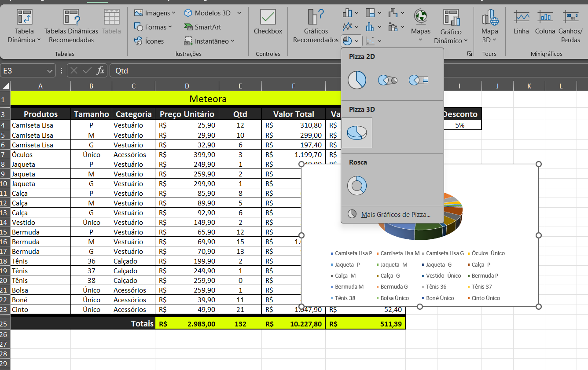Viewport: 588px width, 370px height.
Task: Open the Instantâneo screenshot menu
Action: (209, 41)
